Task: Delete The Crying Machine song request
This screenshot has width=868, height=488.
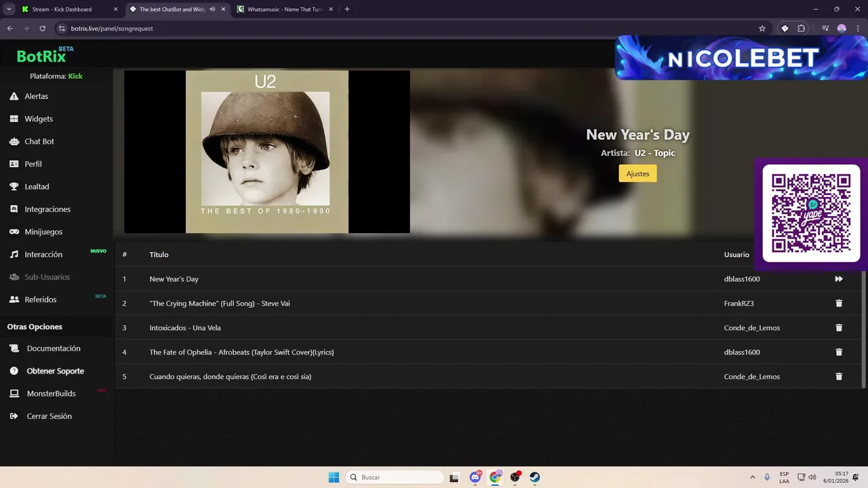Action: [x=839, y=304]
